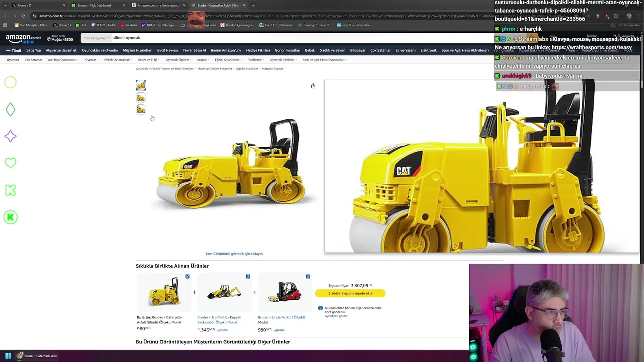Add all three items to cart button
Viewport: 644px width, 362px height.
coord(351,293)
